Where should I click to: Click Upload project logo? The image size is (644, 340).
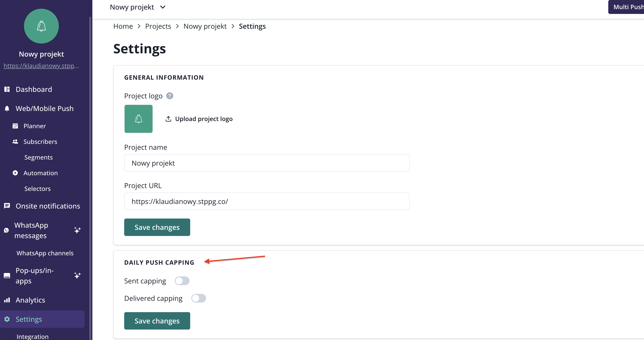(199, 119)
